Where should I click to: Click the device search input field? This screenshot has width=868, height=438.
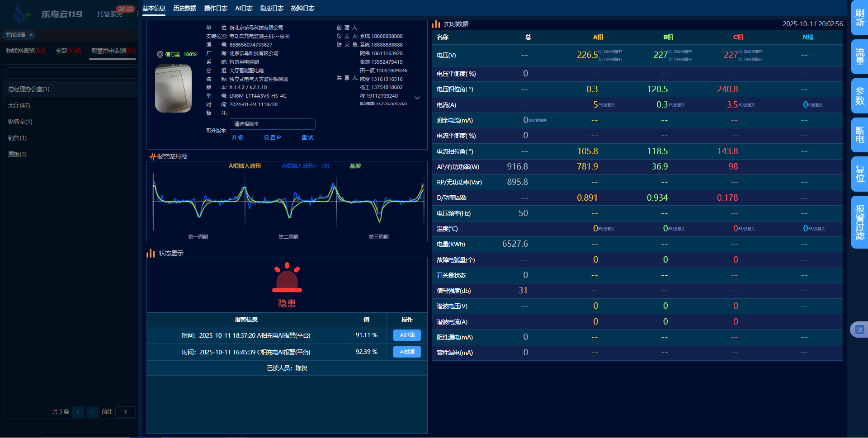point(72,73)
